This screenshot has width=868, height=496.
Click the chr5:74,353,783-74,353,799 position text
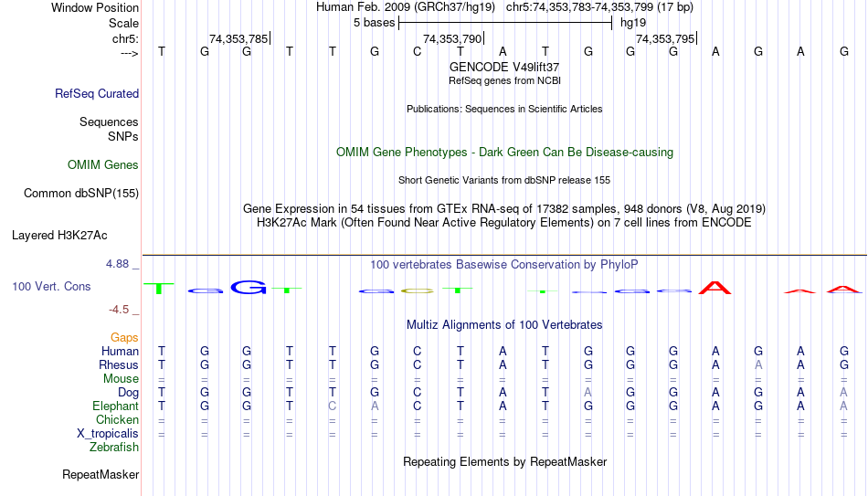coord(599,7)
